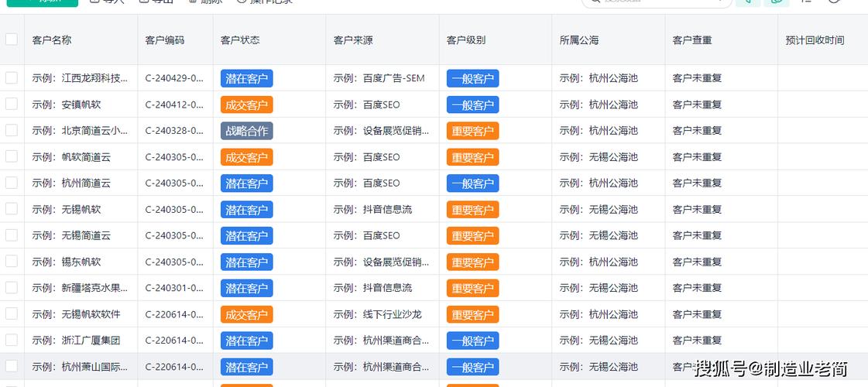Mark the checkbox next to 杭州简道云
Screen dimensions: 868x387
[12, 183]
